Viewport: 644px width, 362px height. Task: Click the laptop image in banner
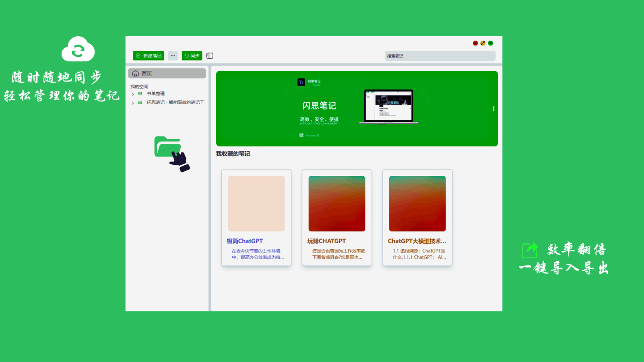(388, 107)
